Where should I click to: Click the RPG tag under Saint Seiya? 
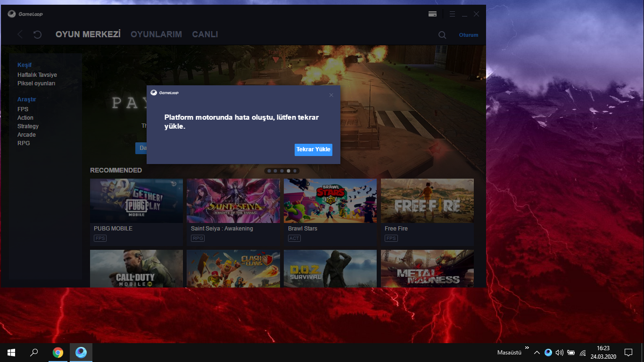point(198,239)
